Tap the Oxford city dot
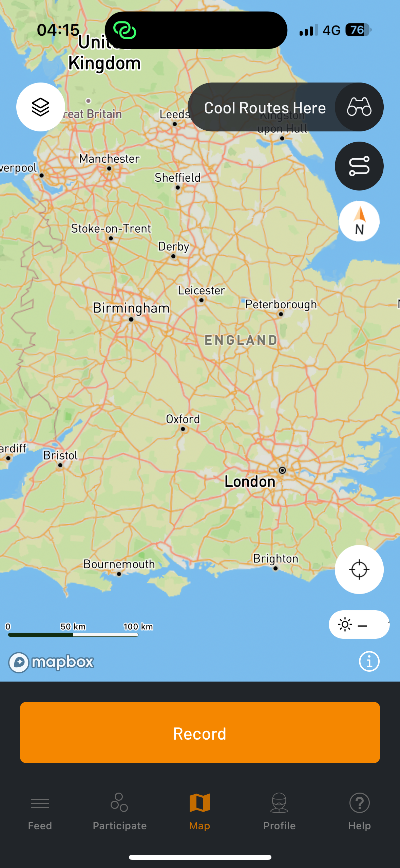This screenshot has width=400, height=868. (x=183, y=429)
